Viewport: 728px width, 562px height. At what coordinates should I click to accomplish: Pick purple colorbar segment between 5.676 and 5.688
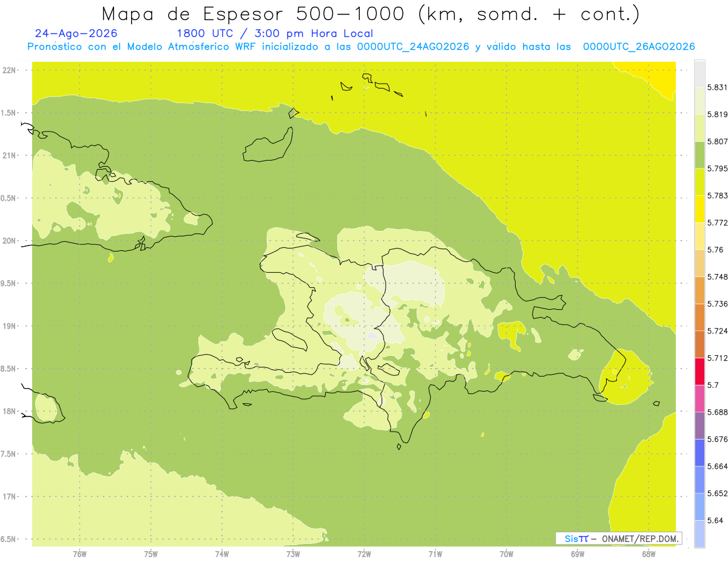pos(699,426)
